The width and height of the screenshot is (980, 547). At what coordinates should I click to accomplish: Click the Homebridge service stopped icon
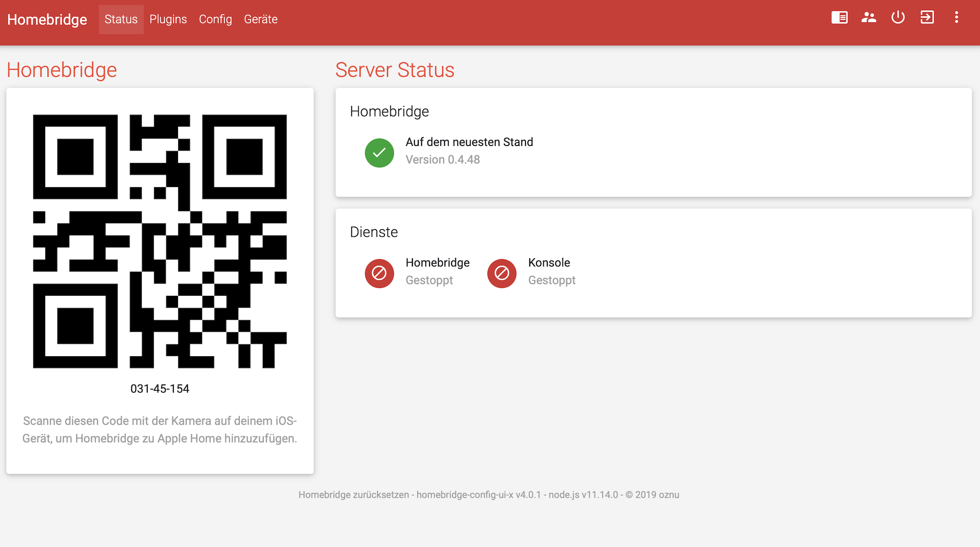tap(379, 273)
